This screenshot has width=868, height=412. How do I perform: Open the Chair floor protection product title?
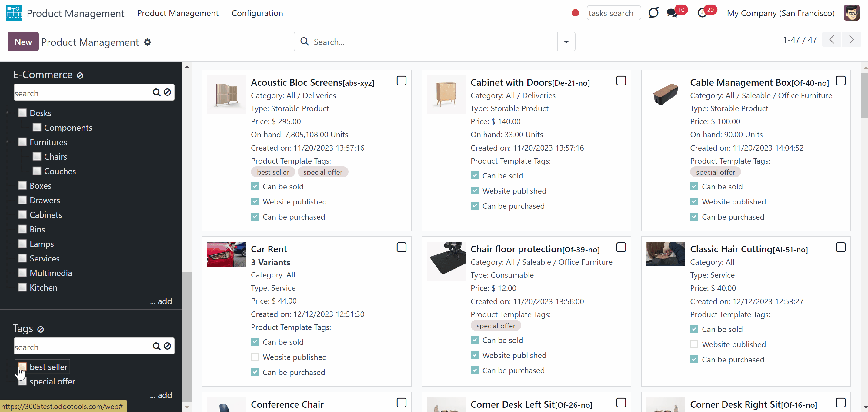(535, 249)
